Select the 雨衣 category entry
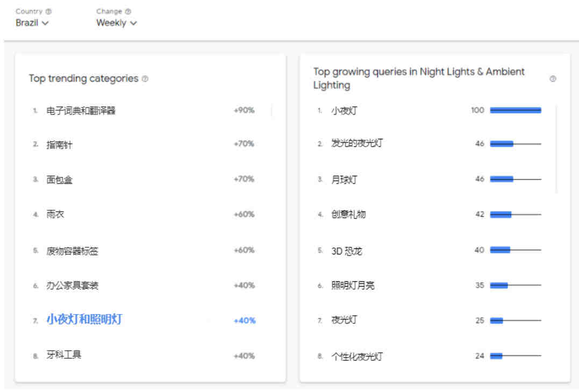 click(x=144, y=215)
